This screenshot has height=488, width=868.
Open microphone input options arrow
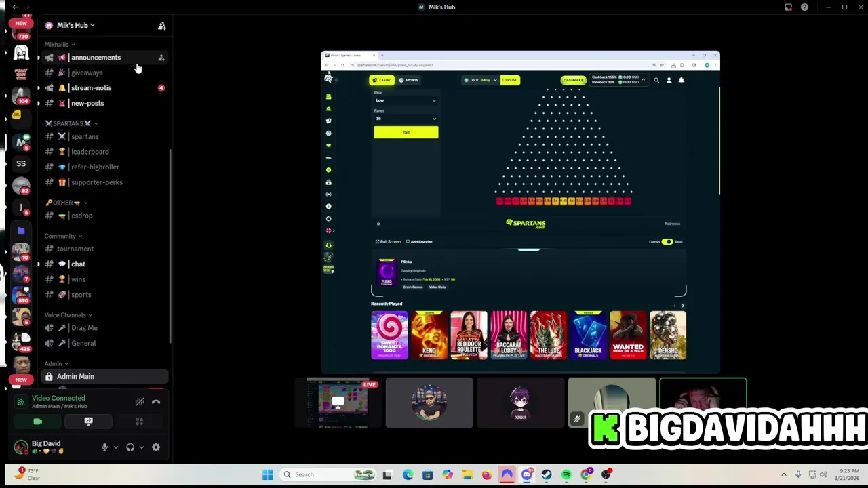click(x=115, y=447)
